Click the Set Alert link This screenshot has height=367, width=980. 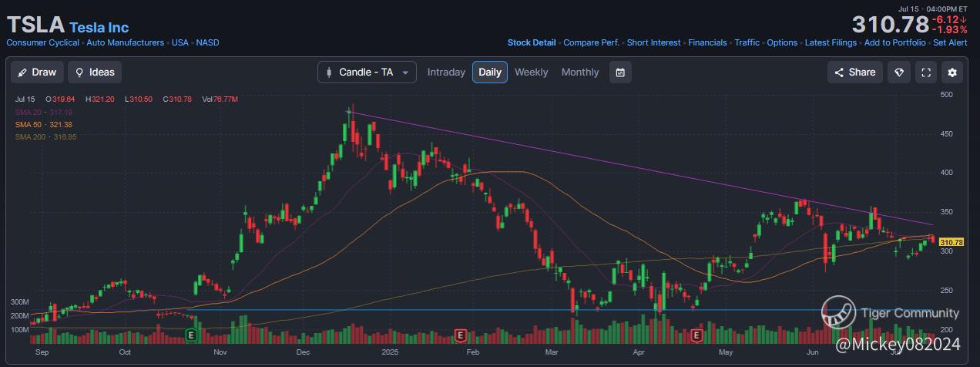point(950,43)
